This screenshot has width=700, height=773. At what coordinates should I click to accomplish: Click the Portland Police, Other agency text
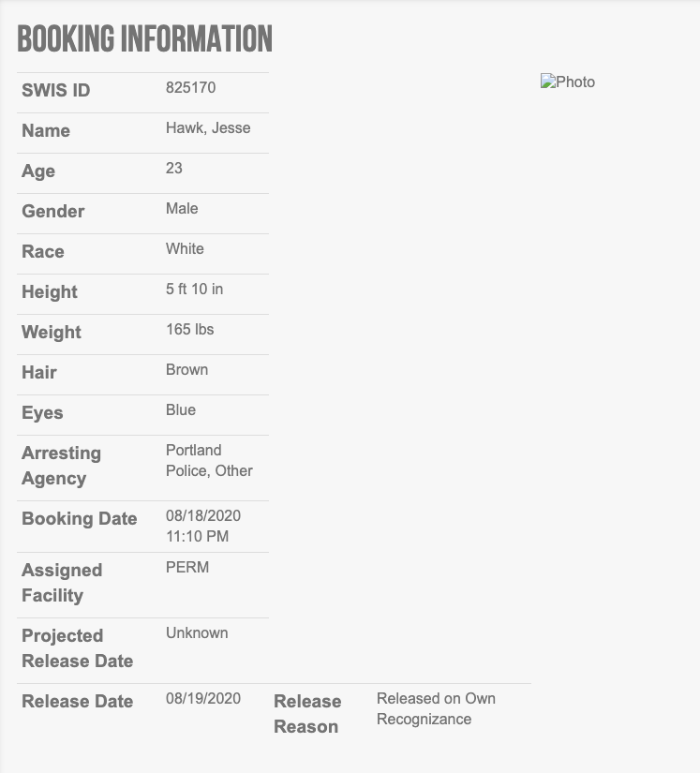point(209,461)
